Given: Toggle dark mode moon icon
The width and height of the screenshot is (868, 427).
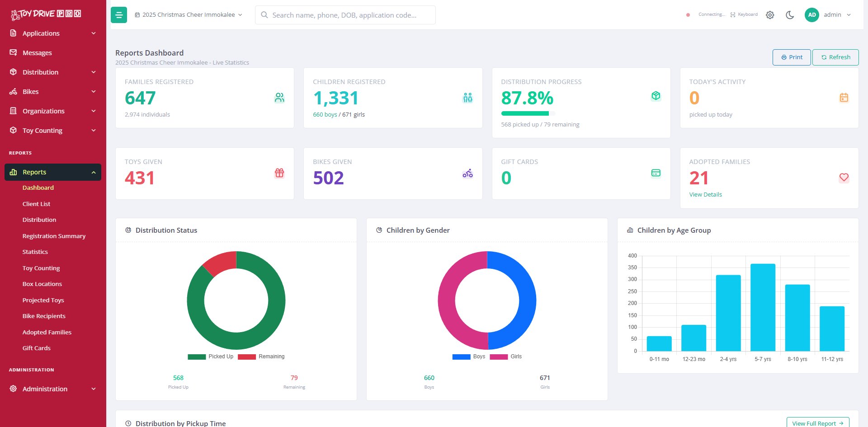Looking at the screenshot, I should pos(790,15).
